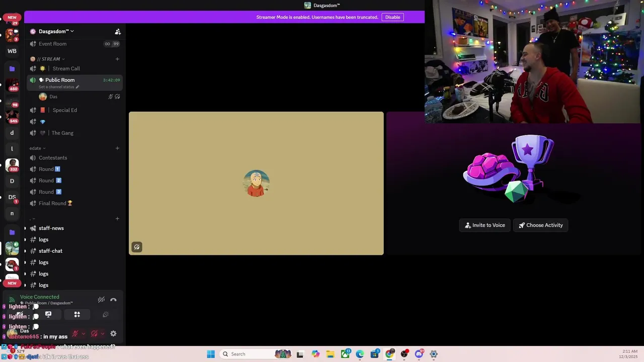This screenshot has width=644, height=362.
Task: Click the muted indicator on Das's tile
Action: click(x=137, y=247)
